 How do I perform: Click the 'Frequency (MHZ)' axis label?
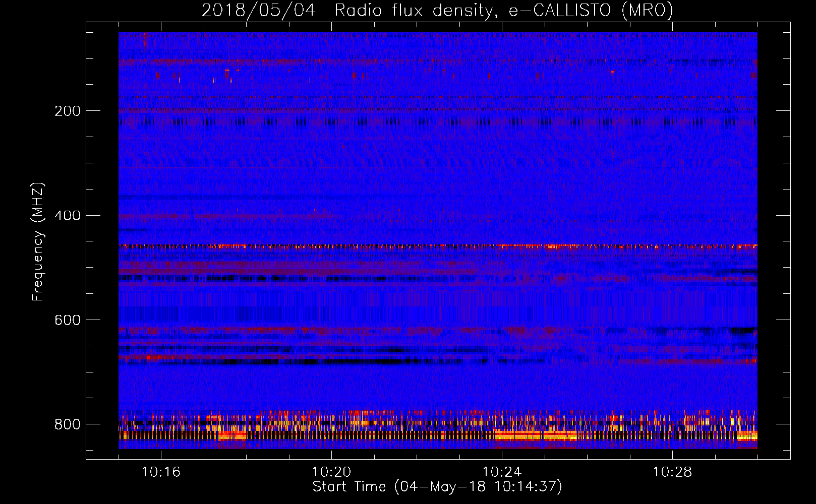point(38,242)
